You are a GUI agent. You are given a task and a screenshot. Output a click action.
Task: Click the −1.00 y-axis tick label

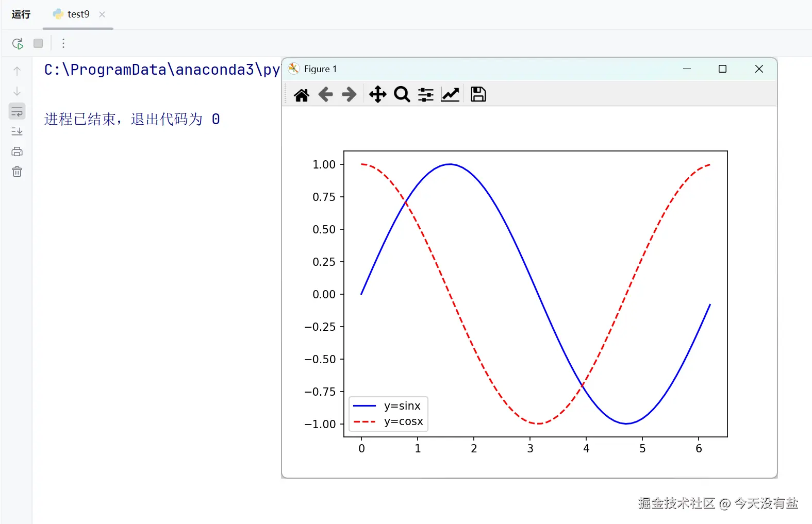pyautogui.click(x=320, y=425)
